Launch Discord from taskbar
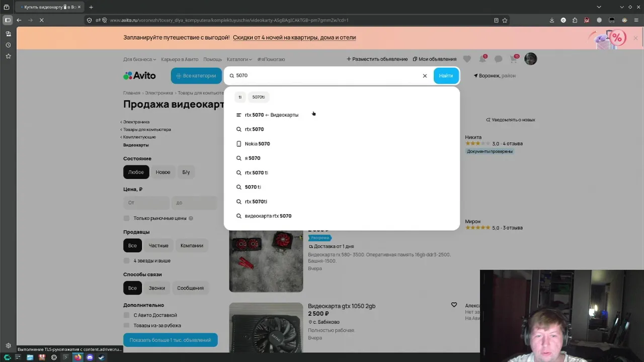The height and width of the screenshot is (362, 644). tap(90, 357)
